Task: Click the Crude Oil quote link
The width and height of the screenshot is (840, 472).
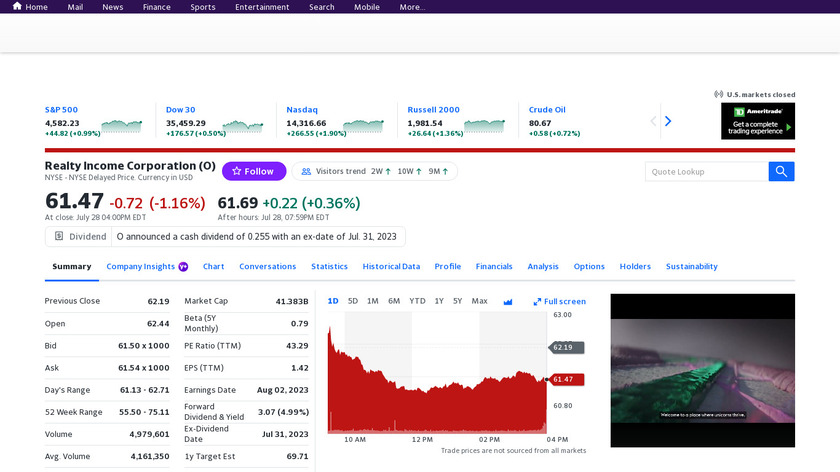Action: pyautogui.click(x=547, y=109)
